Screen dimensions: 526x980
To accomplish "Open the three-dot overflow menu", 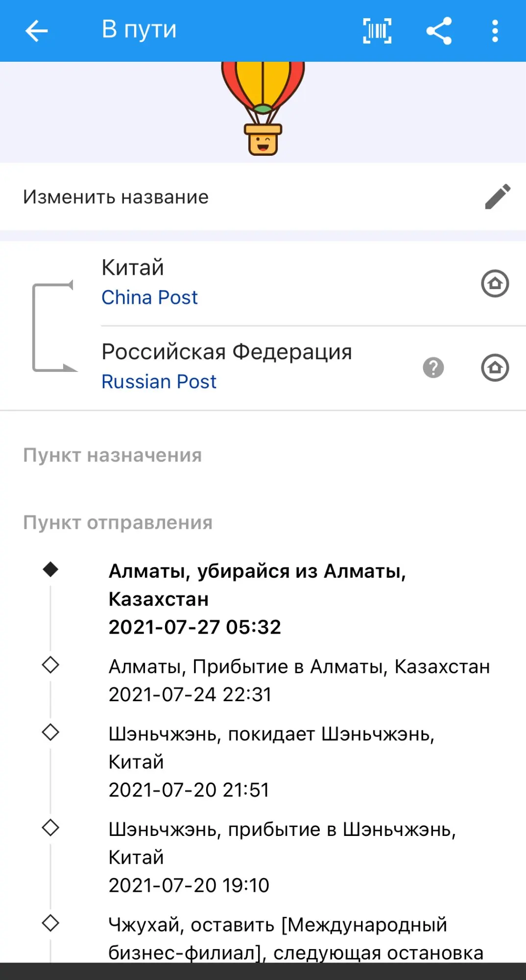I will pyautogui.click(x=495, y=31).
